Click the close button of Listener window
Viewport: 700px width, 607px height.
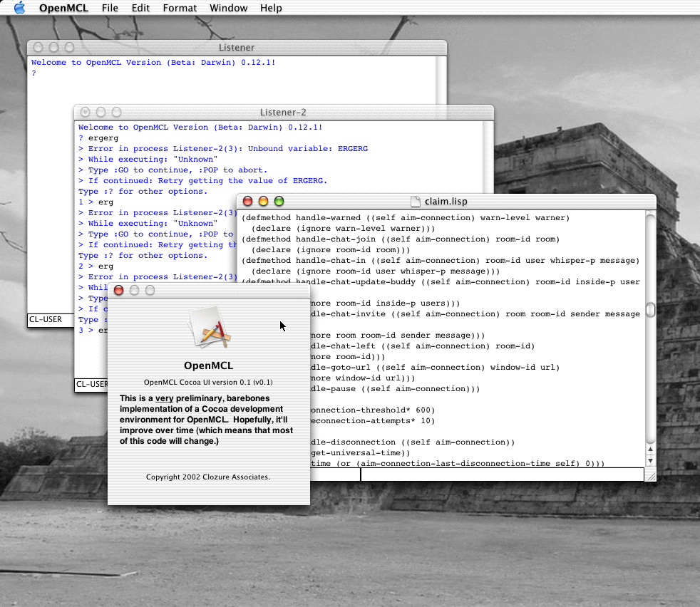coord(38,47)
